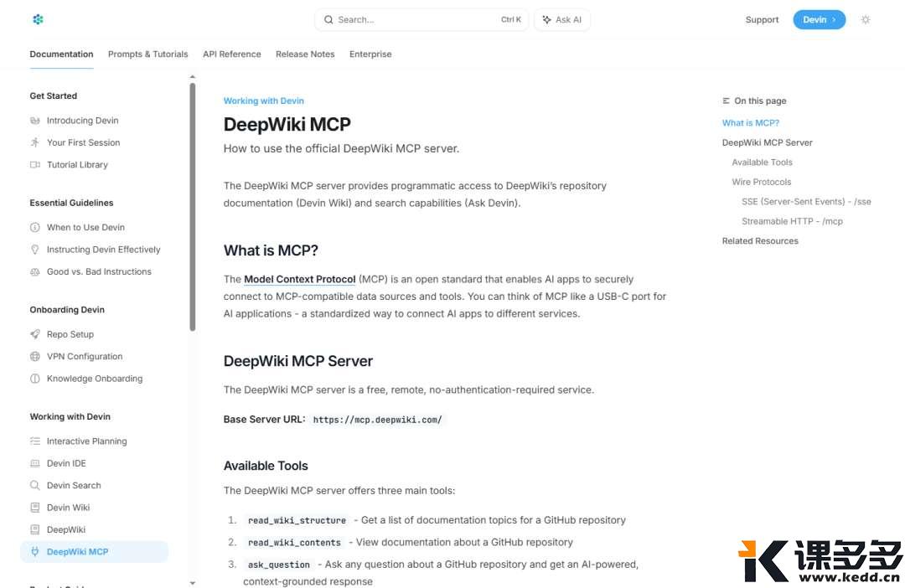Image resolution: width=905 pixels, height=588 pixels.
Task: Click the Support link
Action: (762, 19)
